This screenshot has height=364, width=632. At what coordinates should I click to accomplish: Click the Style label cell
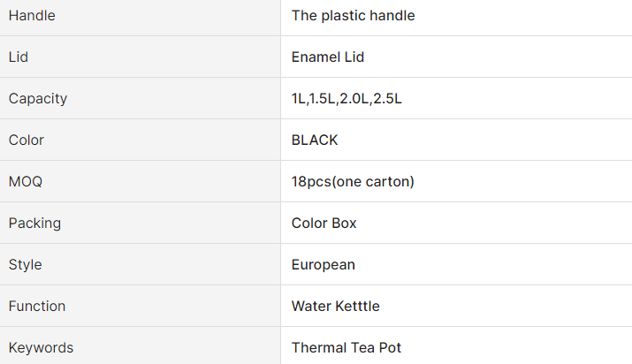tap(26, 265)
